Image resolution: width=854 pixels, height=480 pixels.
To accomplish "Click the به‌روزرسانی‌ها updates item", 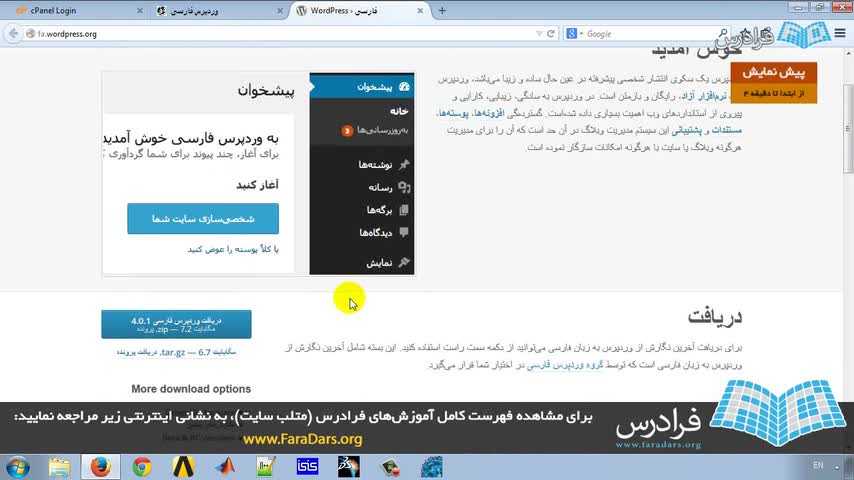I will 382,130.
